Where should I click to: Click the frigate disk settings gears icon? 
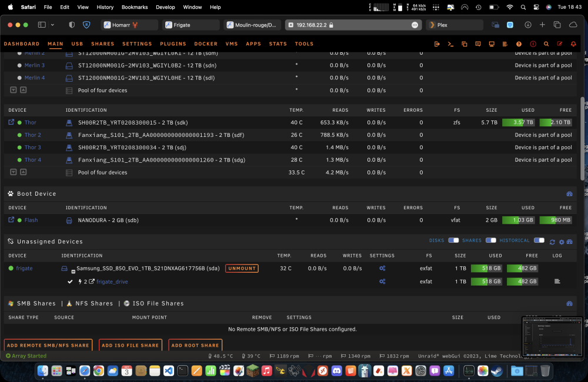pyautogui.click(x=382, y=269)
